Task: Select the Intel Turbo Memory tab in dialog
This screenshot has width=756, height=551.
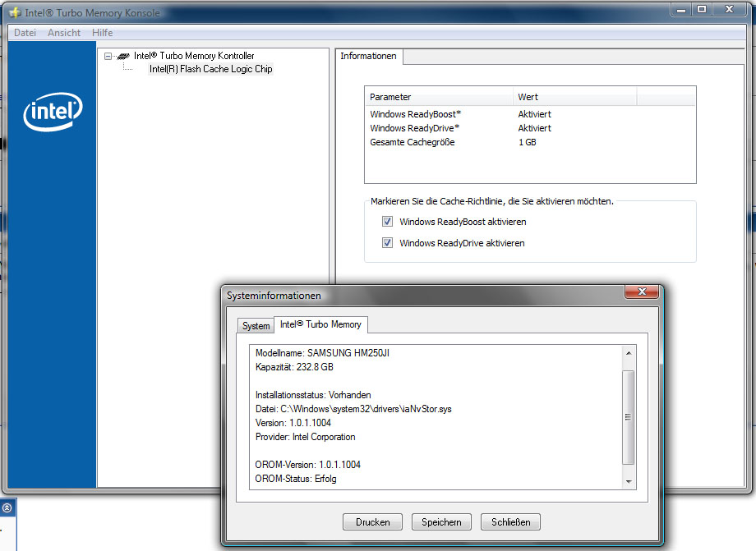Action: (x=320, y=324)
